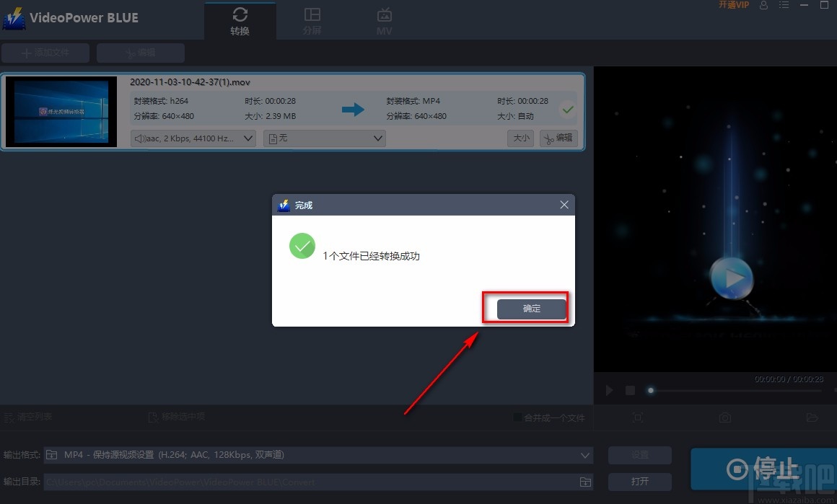Switch to the MV tab

tap(384, 19)
